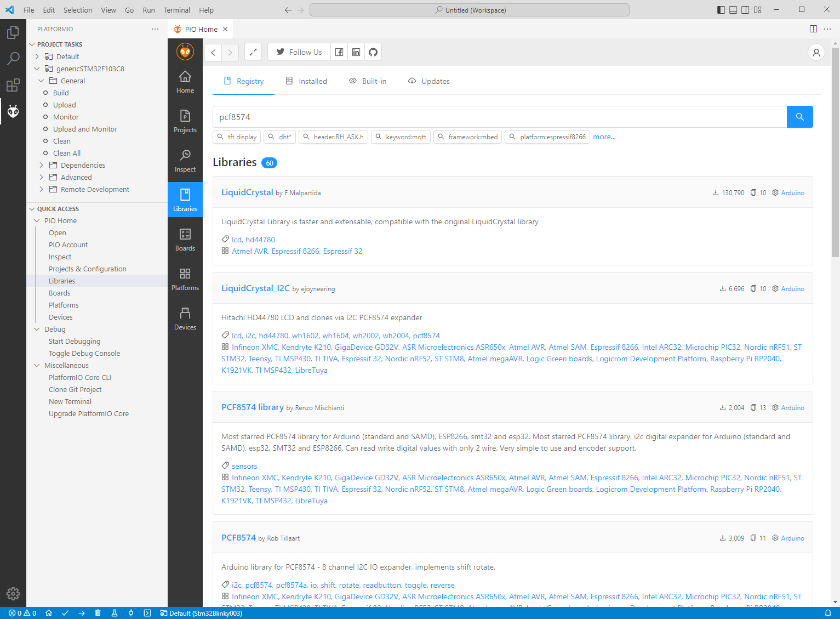The height and width of the screenshot is (619, 840).
Task: Open PlatformIO LinkedIn page icon
Action: pos(356,52)
